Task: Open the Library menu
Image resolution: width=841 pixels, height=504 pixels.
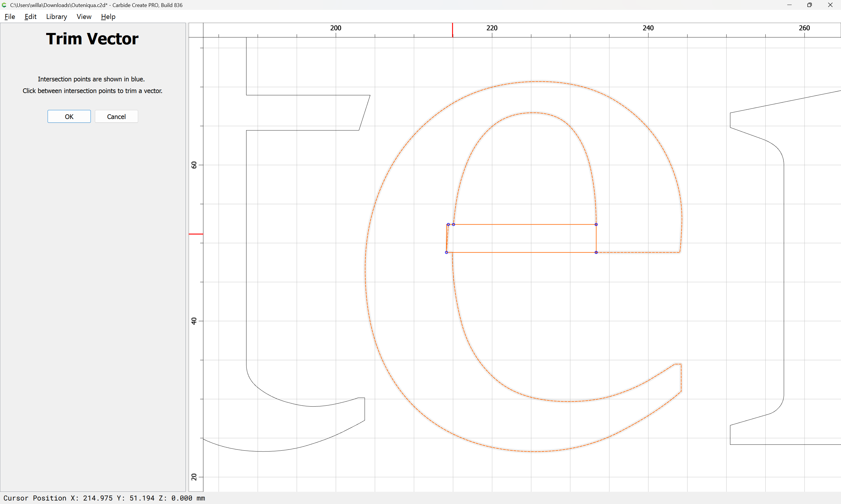Action: pyautogui.click(x=56, y=17)
